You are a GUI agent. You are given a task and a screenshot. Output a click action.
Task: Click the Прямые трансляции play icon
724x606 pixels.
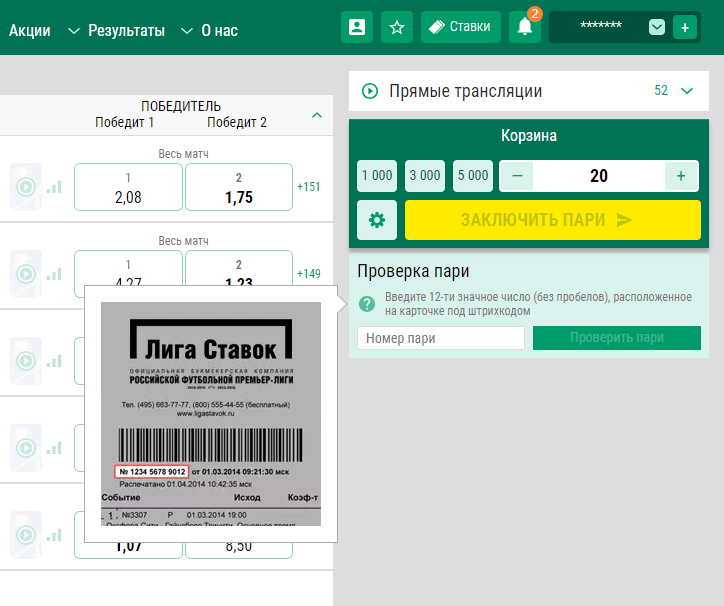[370, 91]
